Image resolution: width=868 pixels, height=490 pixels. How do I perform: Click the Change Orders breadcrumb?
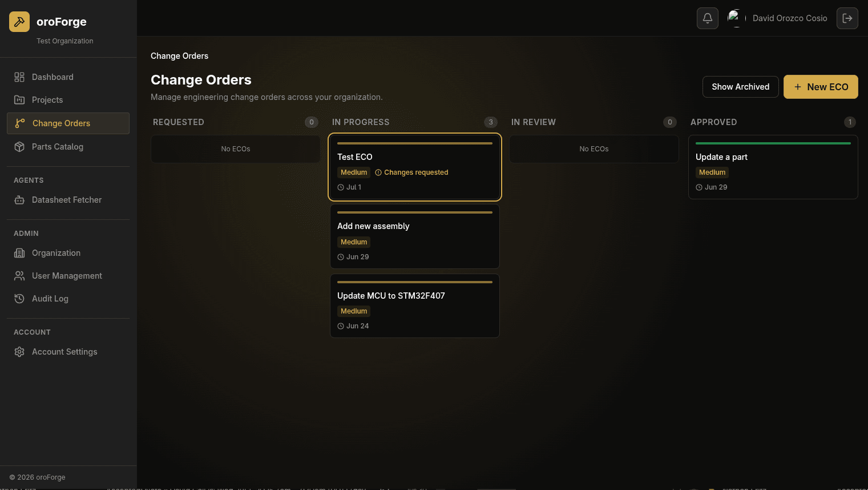(179, 56)
